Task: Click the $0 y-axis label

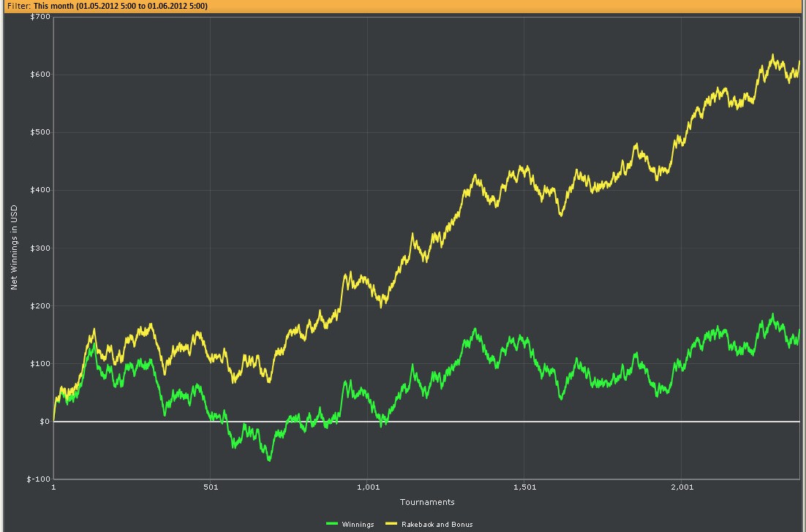Action: 44,422
